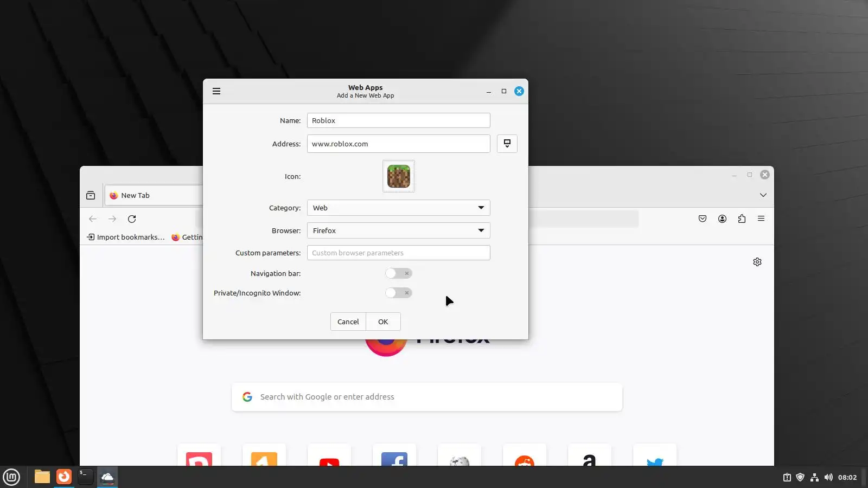Screen dimensions: 868x488
Task: Open the Browser dropdown showing Firefox
Action: point(399,230)
